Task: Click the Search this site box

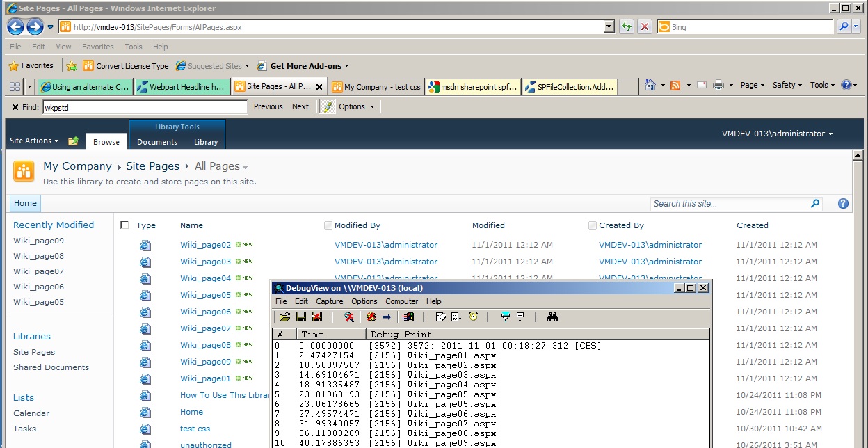Action: click(x=730, y=204)
